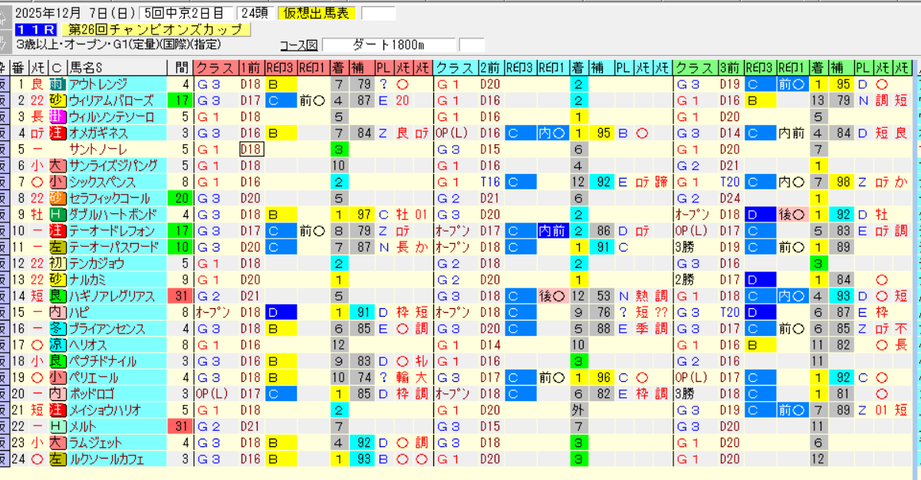Click the memo cell ロテ beside number 4
Image resolution: width=921 pixels, height=480 pixels.
coord(38,133)
